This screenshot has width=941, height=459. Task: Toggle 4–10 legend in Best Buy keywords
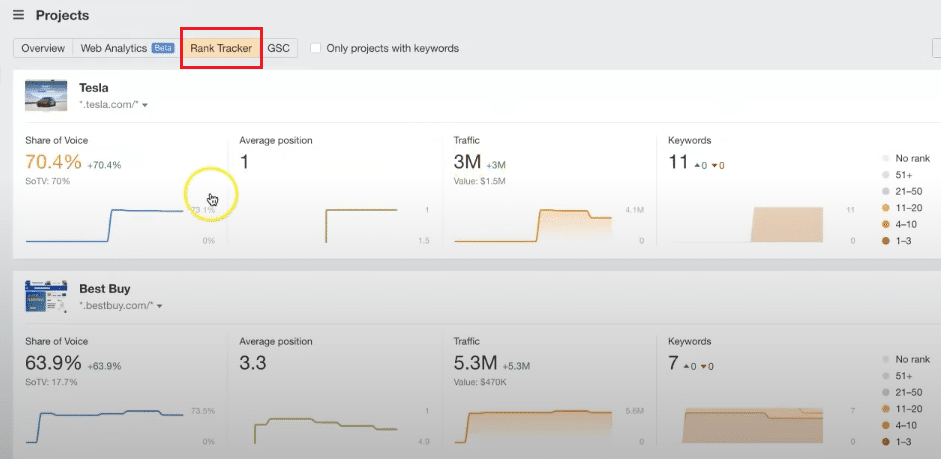(x=900, y=425)
